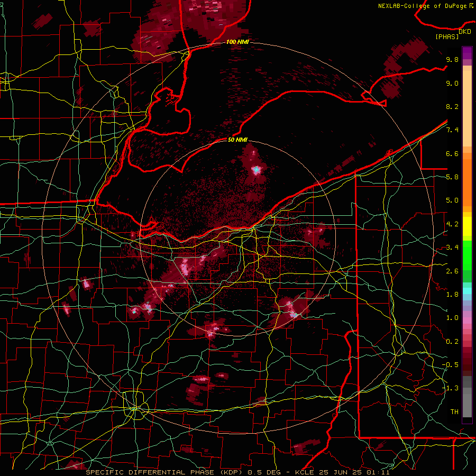Click the -0.5 value on color scale
This screenshot has height=476, width=476.
coord(450,365)
